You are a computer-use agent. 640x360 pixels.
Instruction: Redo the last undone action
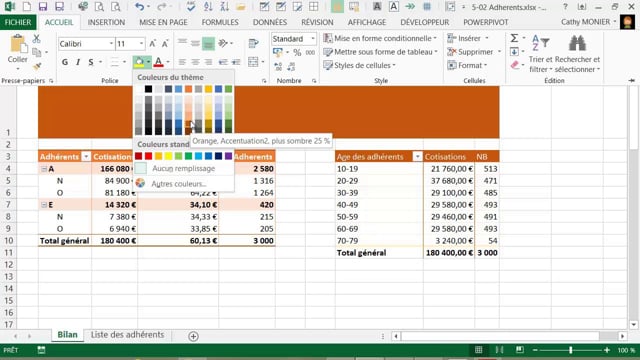(x=162, y=7)
